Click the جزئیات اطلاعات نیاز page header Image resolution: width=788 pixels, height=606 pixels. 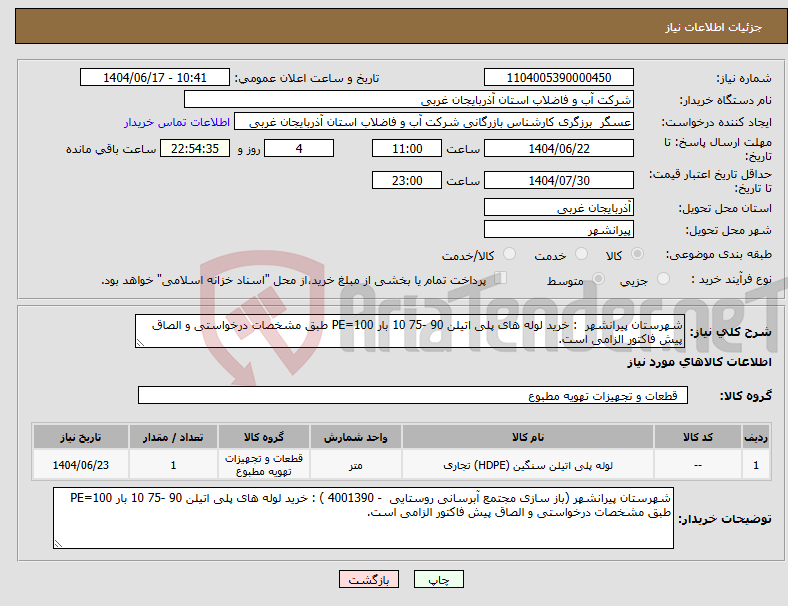[714, 27]
